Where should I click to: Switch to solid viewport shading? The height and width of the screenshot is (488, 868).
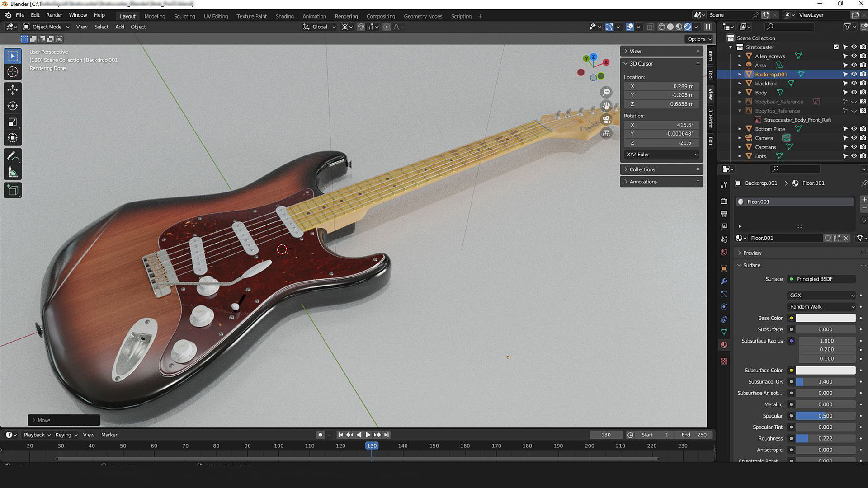click(x=670, y=27)
